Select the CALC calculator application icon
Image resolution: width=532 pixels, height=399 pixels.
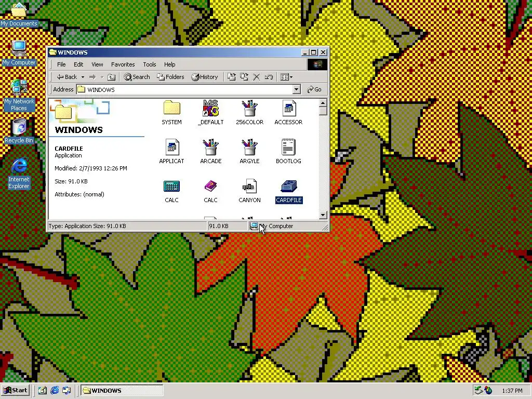(x=171, y=187)
